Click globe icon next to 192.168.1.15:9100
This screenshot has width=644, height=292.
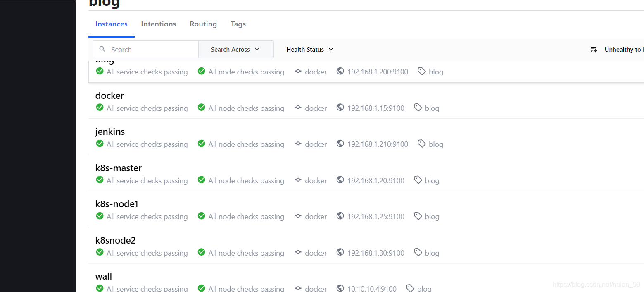coord(340,108)
